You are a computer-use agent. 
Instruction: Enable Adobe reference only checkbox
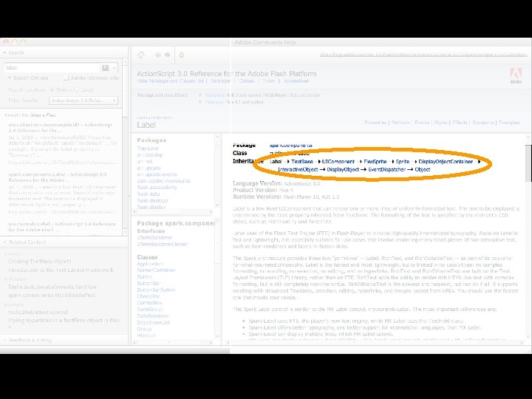pyautogui.click(x=66, y=78)
